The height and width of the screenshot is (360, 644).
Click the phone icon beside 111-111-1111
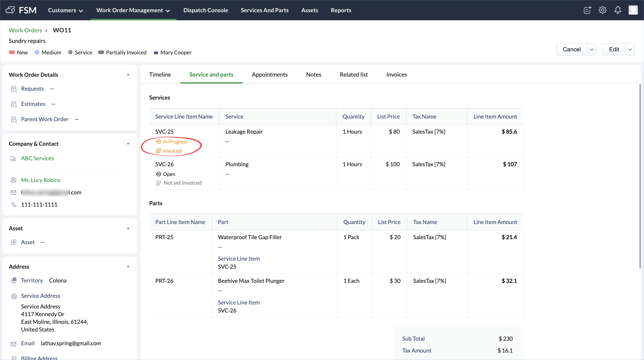click(x=14, y=205)
